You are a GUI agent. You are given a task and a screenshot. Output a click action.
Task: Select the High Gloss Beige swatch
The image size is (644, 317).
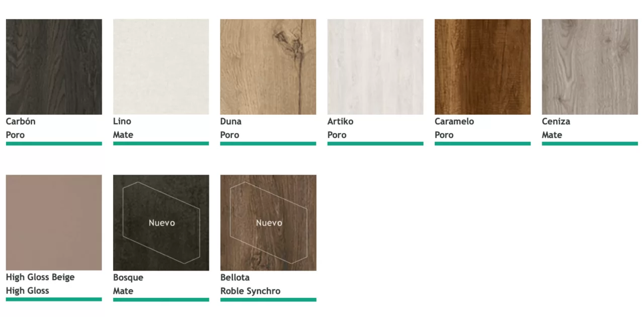(54, 223)
